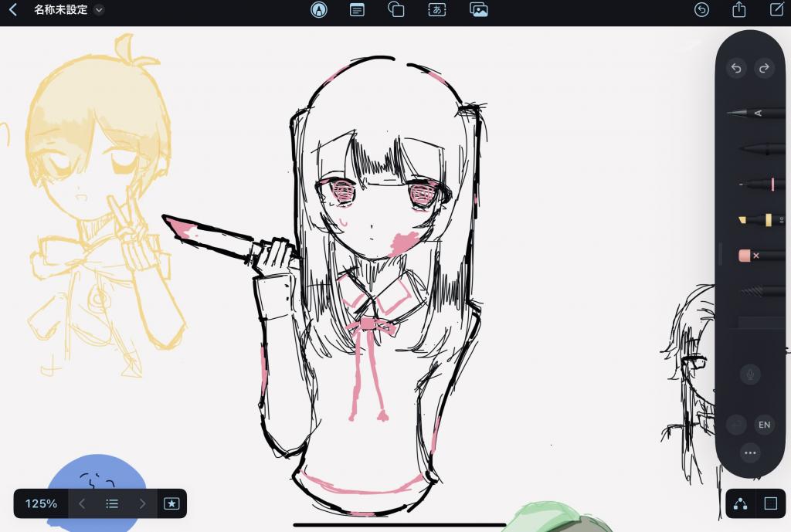This screenshot has width=791, height=532.
Task: Toggle scenes panel with star icon
Action: coord(171,503)
